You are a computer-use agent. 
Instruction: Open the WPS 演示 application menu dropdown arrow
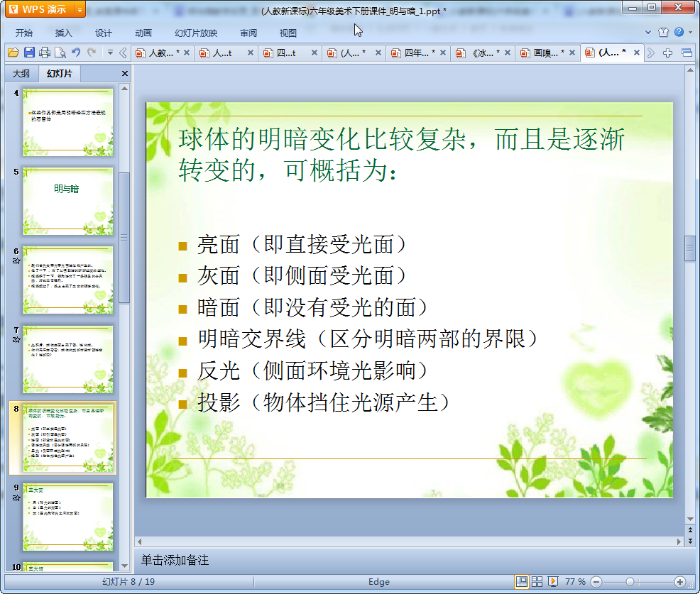click(80, 9)
